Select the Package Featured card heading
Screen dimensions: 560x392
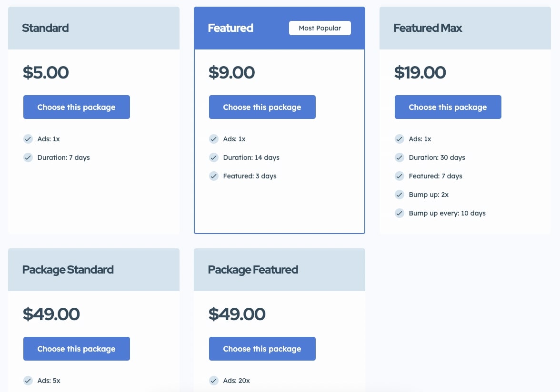pos(253,270)
